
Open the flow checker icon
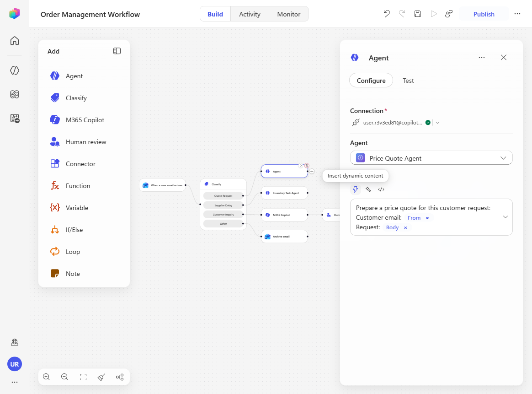tap(449, 14)
